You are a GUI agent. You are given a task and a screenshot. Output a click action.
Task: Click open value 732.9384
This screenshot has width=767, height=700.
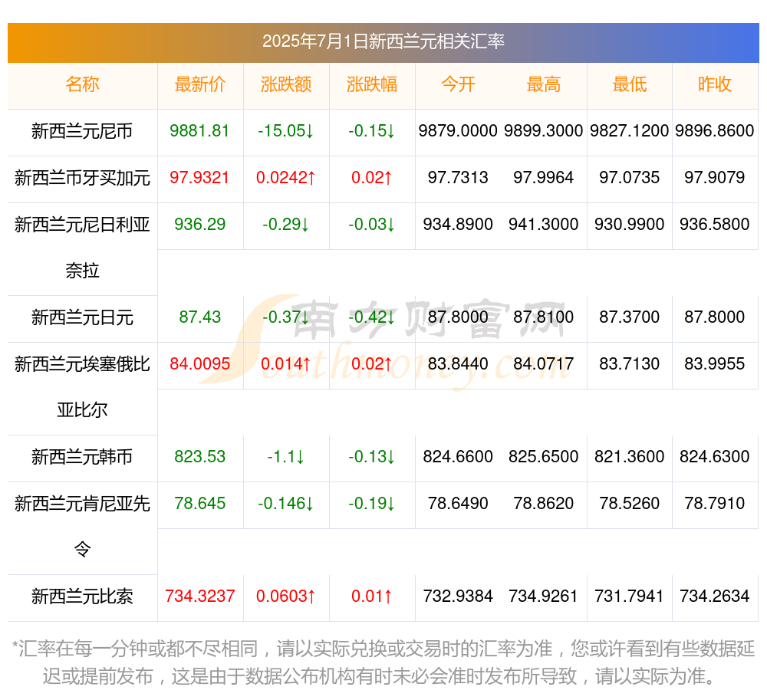click(x=458, y=596)
